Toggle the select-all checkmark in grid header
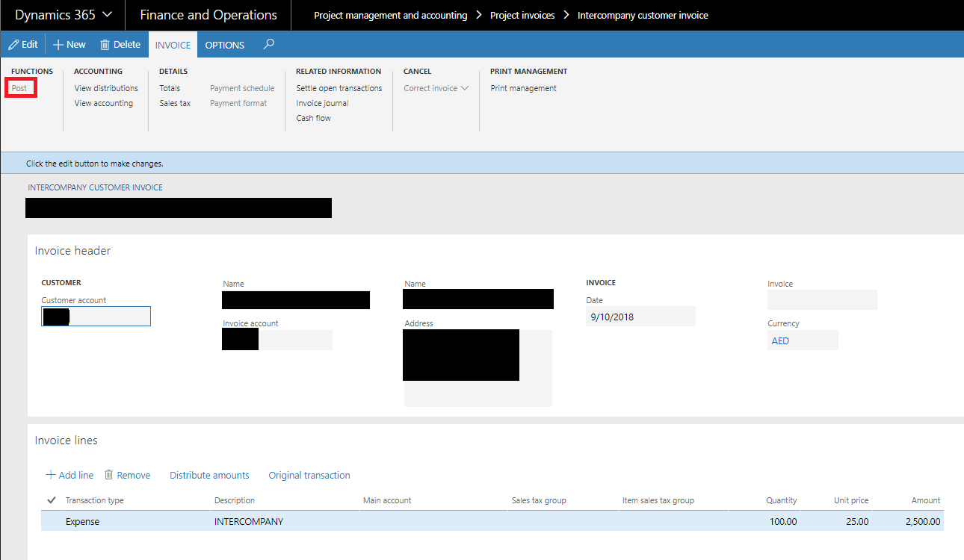The width and height of the screenshot is (964, 560). coord(51,500)
